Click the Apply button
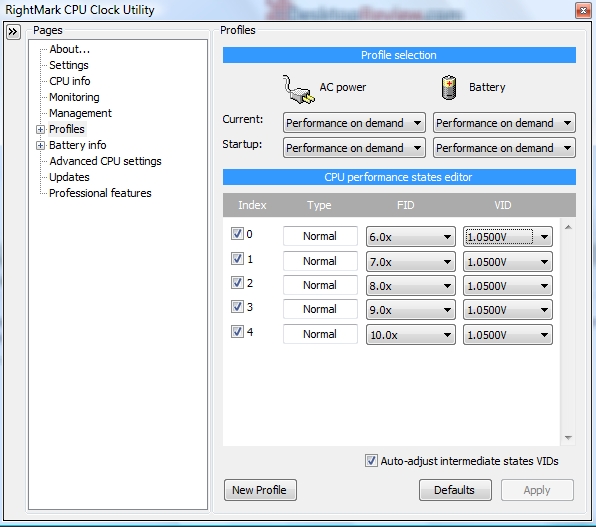596x527 pixels. click(537, 490)
